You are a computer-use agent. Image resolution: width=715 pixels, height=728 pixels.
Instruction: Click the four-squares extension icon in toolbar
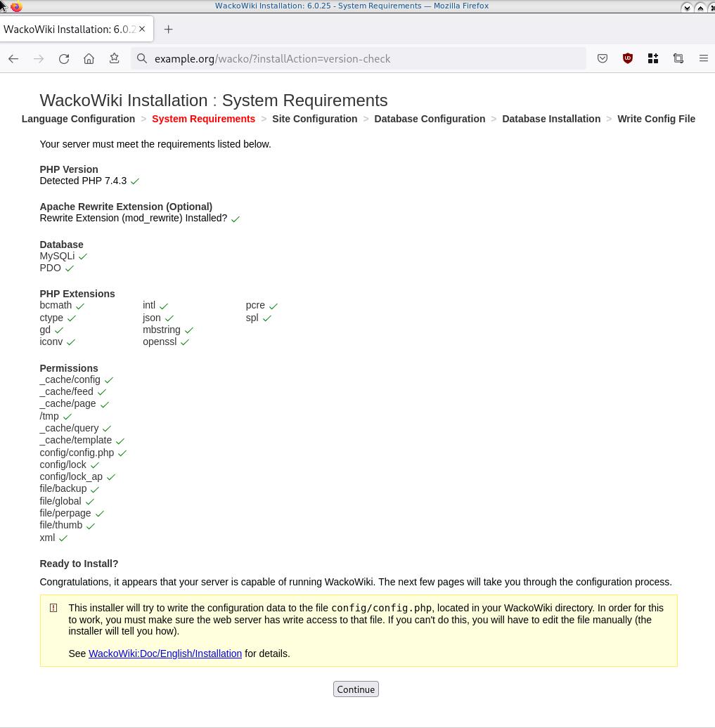(x=653, y=59)
